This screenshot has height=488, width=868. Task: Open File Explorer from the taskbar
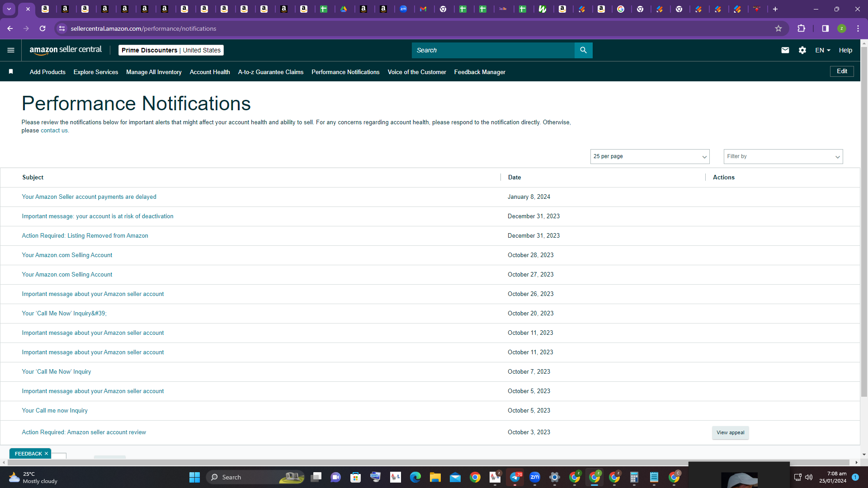(x=435, y=477)
